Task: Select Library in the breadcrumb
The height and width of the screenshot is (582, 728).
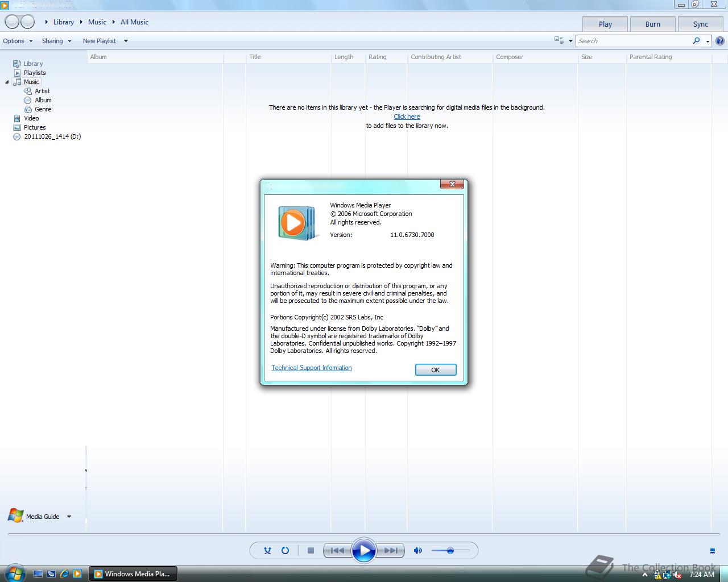Action: pos(64,22)
